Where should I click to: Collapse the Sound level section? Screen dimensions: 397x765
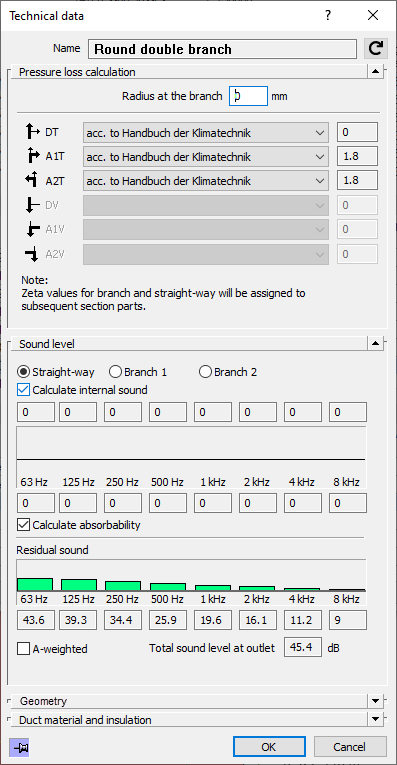(x=375, y=343)
